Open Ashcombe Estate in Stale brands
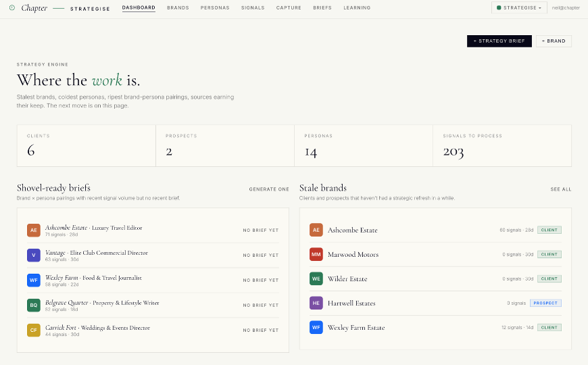Screen dimensions: 588x365 353,230
